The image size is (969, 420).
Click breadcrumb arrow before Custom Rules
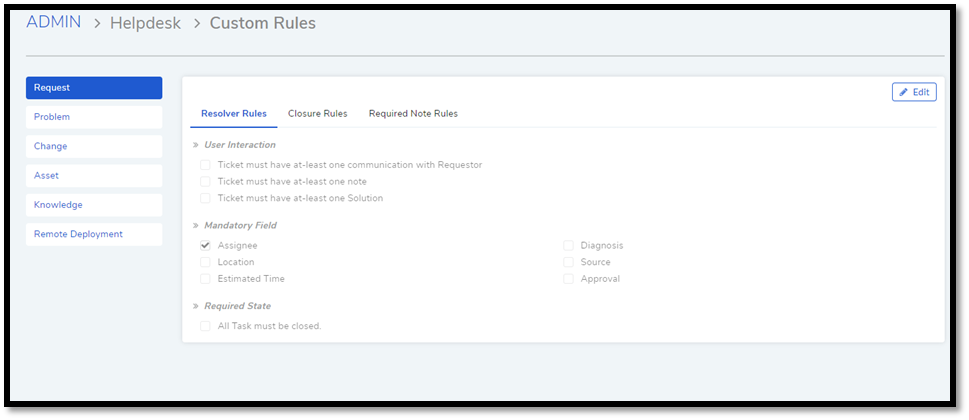pos(197,24)
